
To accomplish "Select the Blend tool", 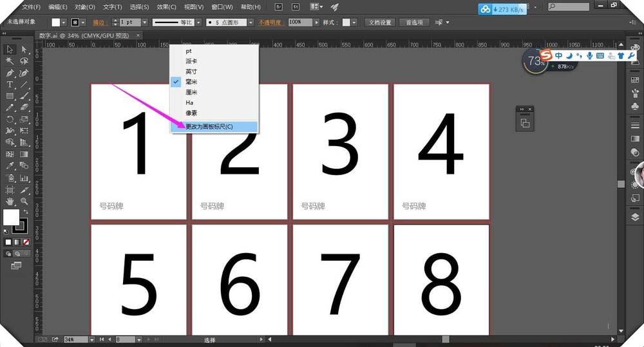I will [24, 166].
